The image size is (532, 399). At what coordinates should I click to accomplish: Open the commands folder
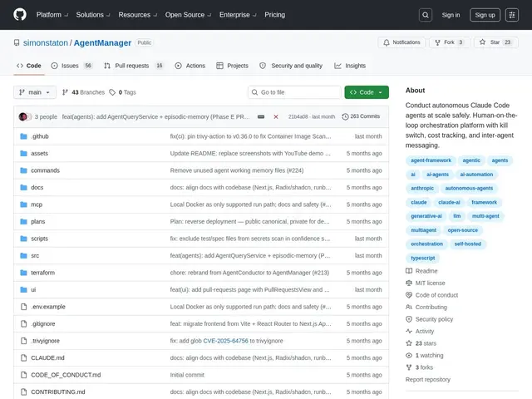click(45, 170)
